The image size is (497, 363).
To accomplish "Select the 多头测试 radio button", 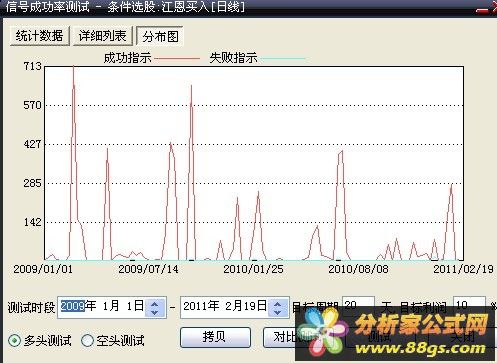I will click(14, 340).
